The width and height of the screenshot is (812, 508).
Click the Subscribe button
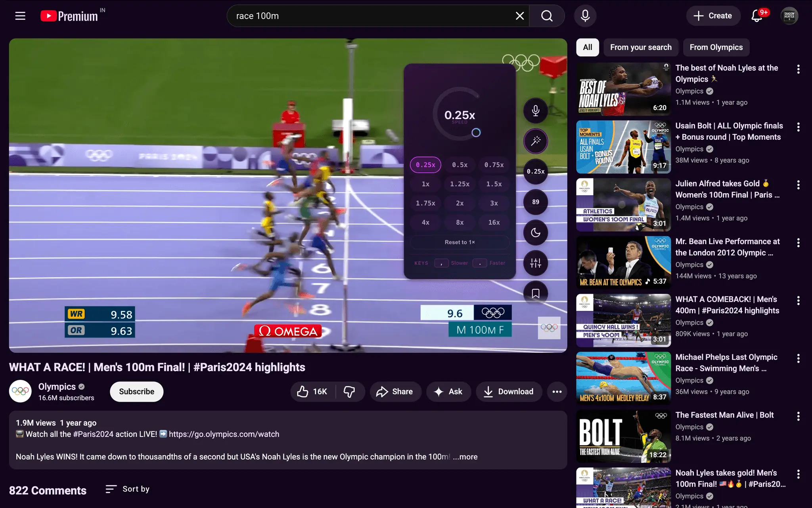pos(136,392)
